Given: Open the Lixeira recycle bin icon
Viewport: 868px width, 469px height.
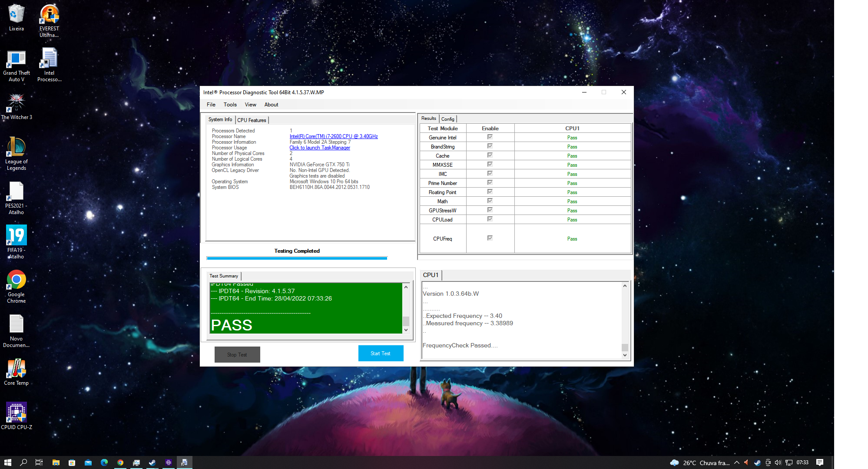Looking at the screenshot, I should point(16,17).
